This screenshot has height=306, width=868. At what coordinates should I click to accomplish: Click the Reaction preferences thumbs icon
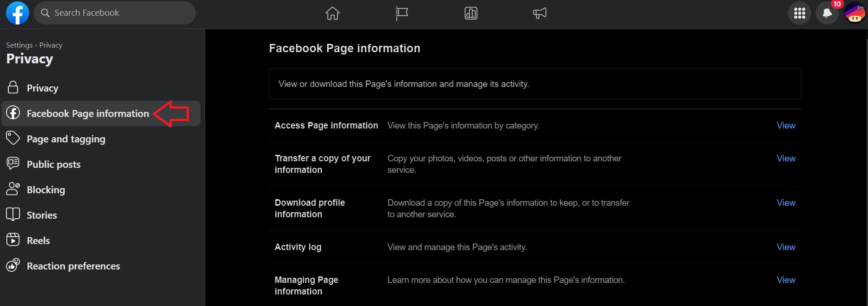pyautogui.click(x=13, y=265)
